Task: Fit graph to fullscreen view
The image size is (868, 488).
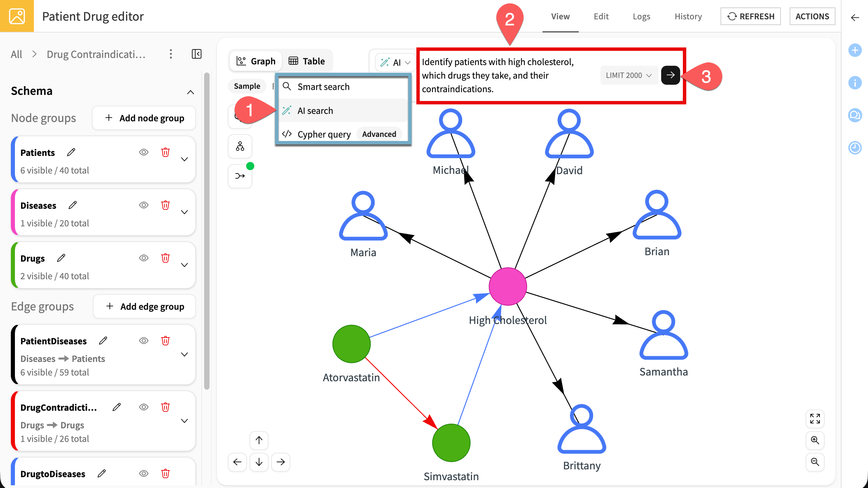Action: 815,419
